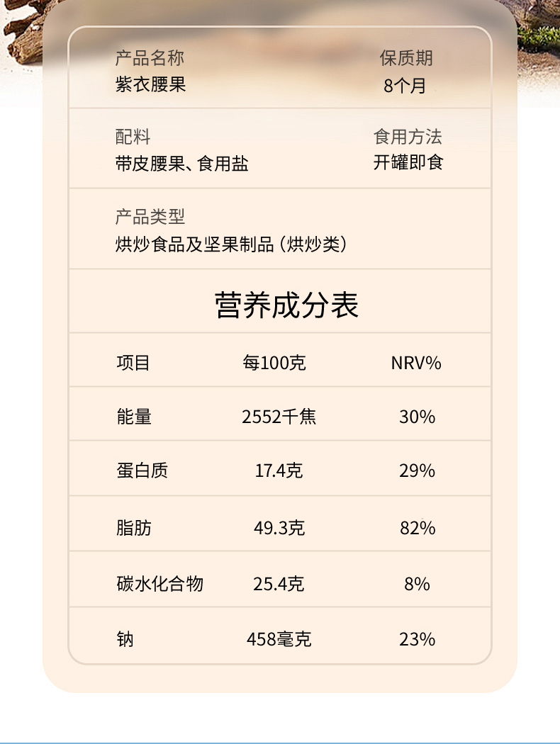Select the 保质期 label

[406, 58]
